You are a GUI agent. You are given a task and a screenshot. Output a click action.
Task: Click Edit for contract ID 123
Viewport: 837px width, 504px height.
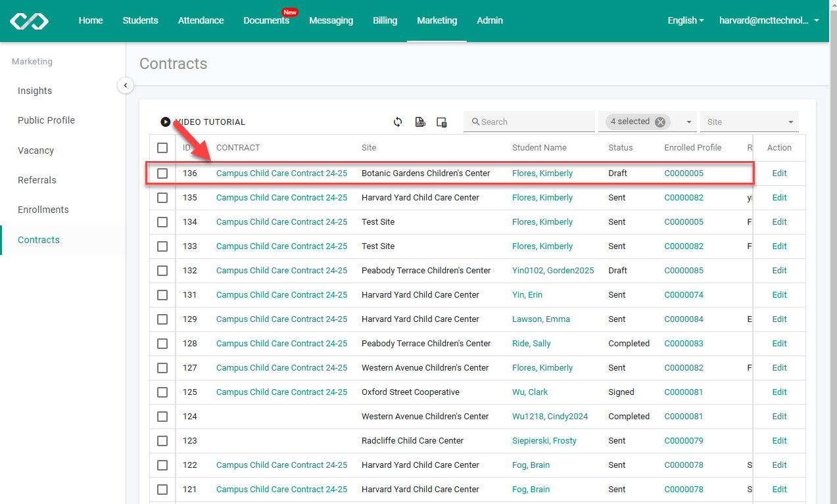click(x=779, y=441)
